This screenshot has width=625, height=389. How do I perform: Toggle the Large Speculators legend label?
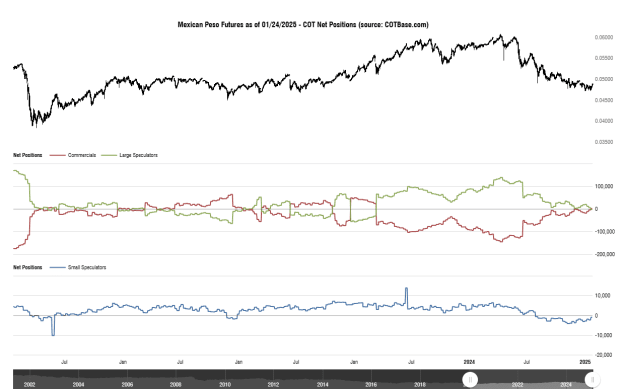(138, 155)
